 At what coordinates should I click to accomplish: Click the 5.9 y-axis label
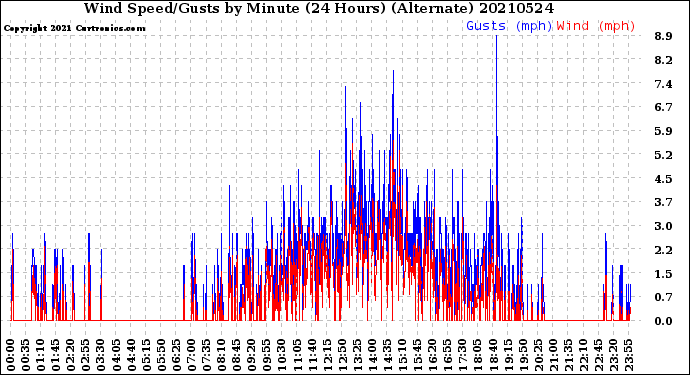(x=664, y=131)
